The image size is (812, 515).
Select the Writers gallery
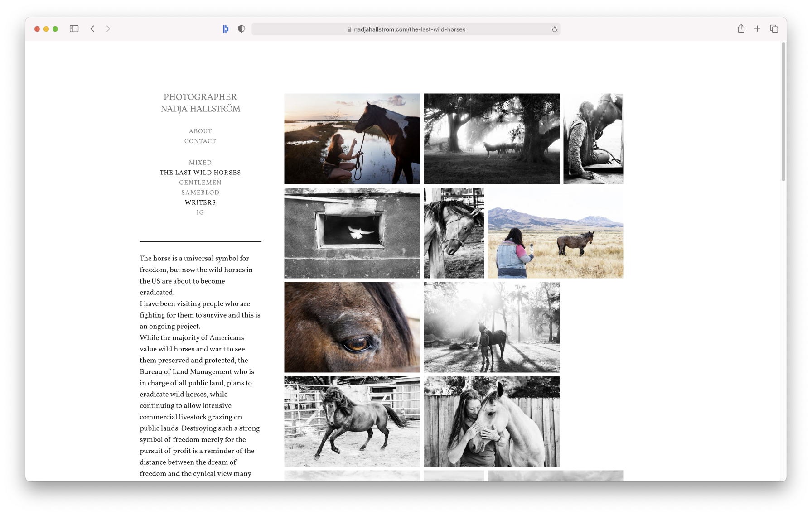pos(200,202)
